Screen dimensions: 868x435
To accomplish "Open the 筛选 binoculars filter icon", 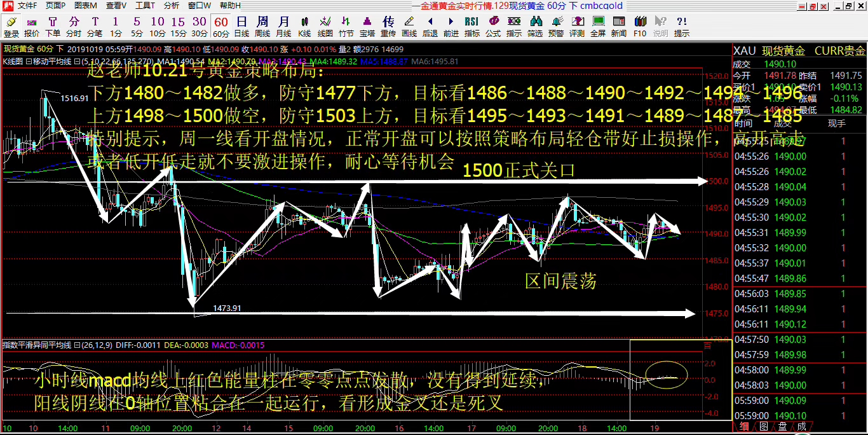I will click(535, 27).
